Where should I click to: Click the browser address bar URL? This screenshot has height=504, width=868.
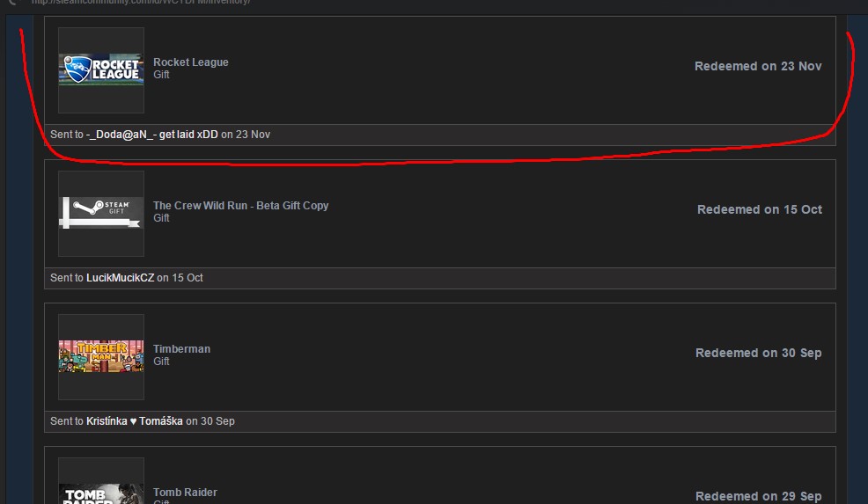click(x=141, y=3)
